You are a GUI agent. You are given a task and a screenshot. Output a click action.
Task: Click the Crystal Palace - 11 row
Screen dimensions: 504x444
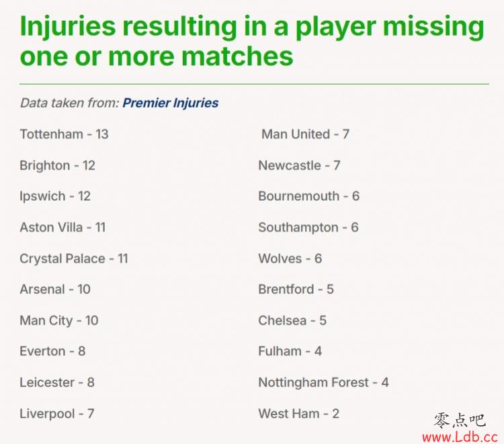pyautogui.click(x=74, y=259)
